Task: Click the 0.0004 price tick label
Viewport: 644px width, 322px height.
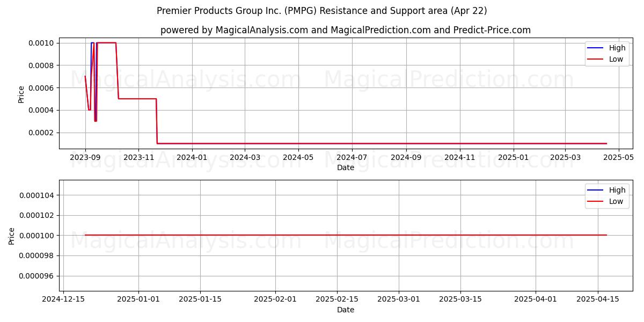Action: point(42,110)
